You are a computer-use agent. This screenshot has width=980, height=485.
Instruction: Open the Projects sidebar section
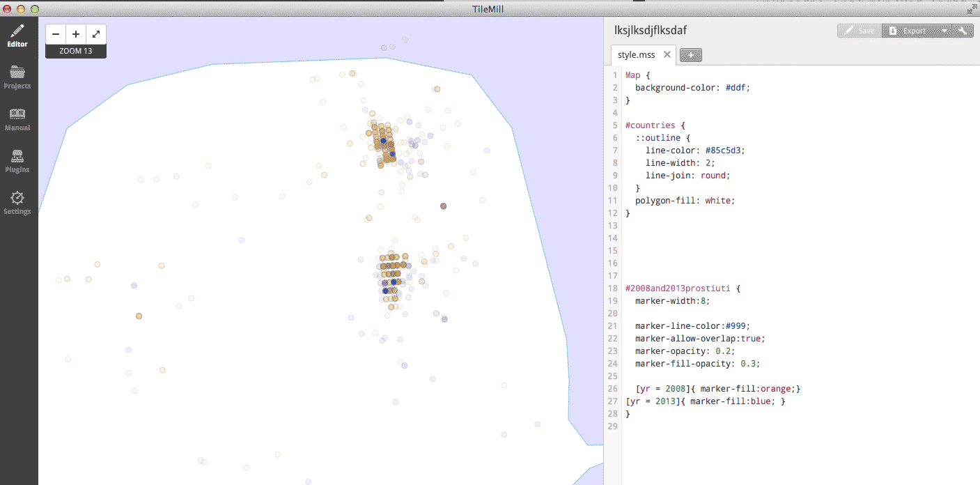click(x=17, y=77)
